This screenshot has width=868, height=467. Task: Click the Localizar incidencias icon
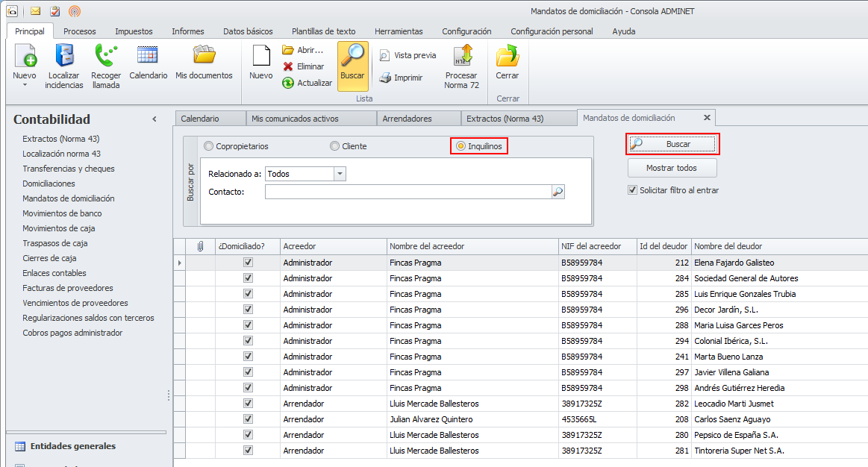click(64, 57)
